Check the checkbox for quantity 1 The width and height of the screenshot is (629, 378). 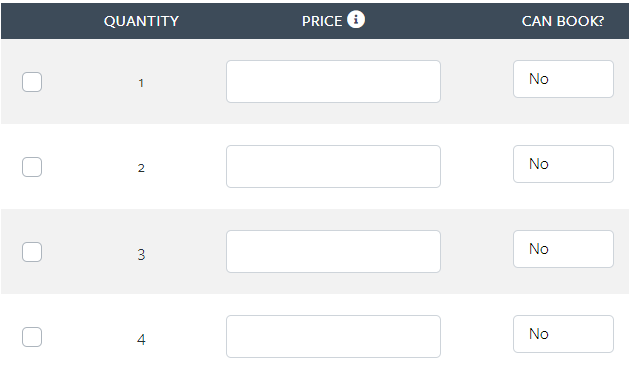(32, 82)
